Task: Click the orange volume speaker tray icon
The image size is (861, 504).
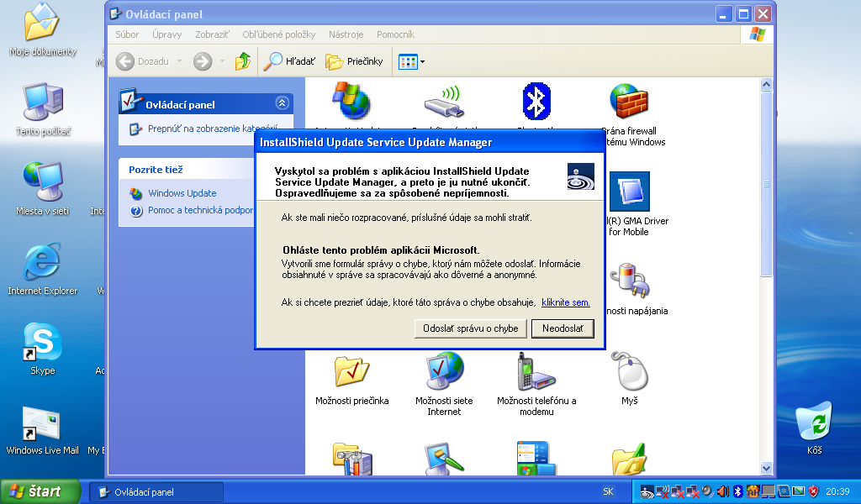Action: (x=723, y=491)
